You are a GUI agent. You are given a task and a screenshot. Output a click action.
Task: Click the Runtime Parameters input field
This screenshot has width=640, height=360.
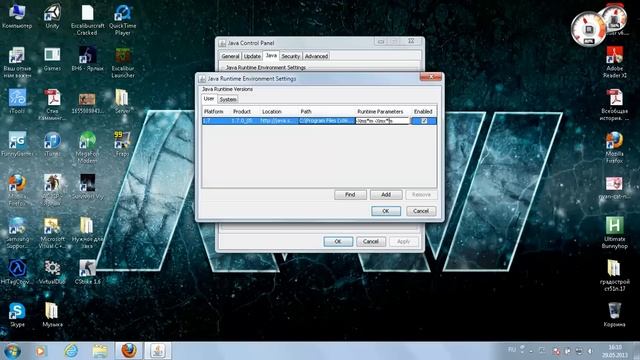tap(382, 121)
